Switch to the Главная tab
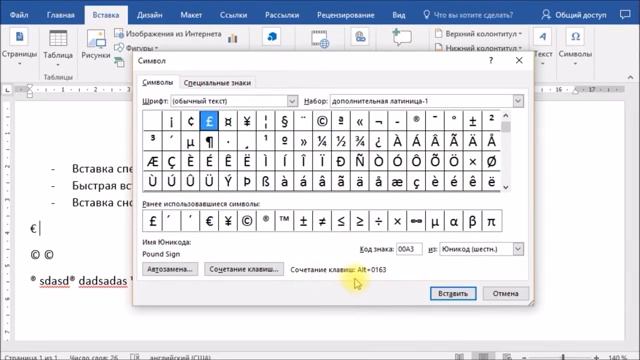640x360 pixels. point(60,15)
